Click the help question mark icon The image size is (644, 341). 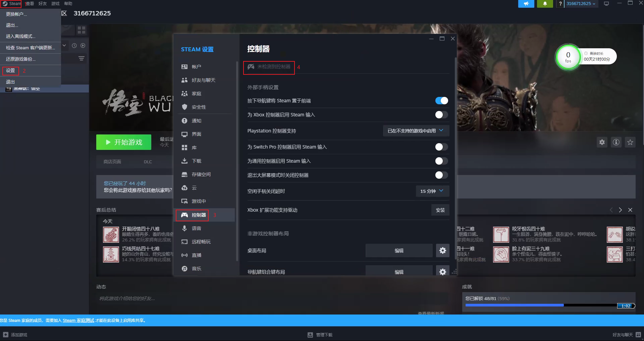point(560,4)
